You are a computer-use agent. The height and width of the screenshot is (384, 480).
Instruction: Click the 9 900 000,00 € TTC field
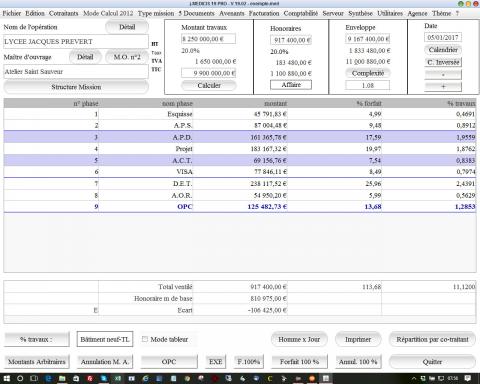(x=208, y=73)
